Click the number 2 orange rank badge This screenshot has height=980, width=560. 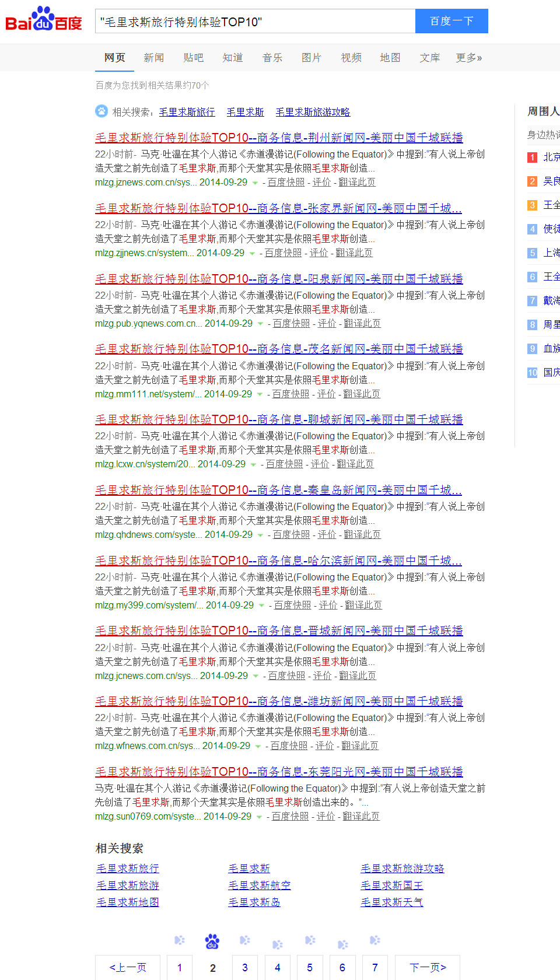tap(532, 181)
